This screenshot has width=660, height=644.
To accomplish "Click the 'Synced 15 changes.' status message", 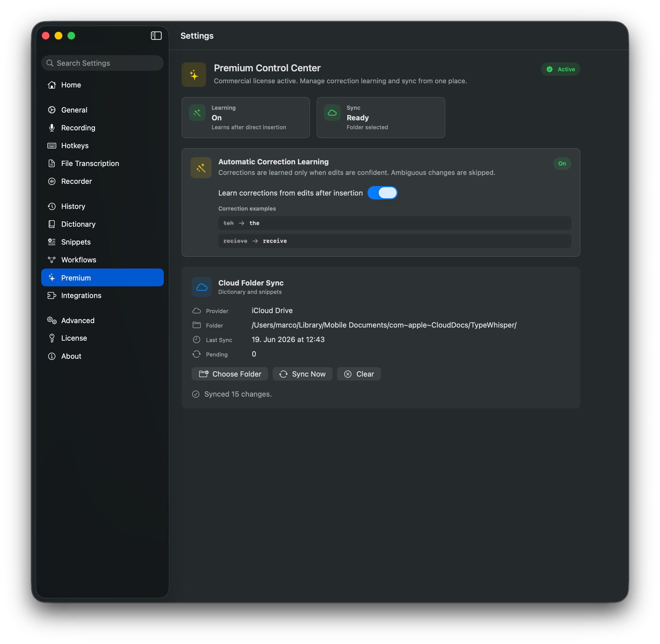I will 238,394.
